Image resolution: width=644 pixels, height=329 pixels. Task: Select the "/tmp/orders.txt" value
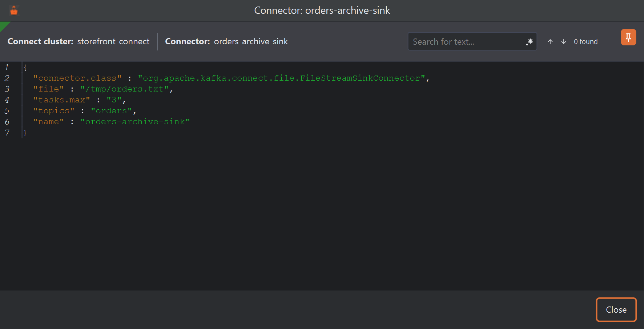click(x=124, y=89)
